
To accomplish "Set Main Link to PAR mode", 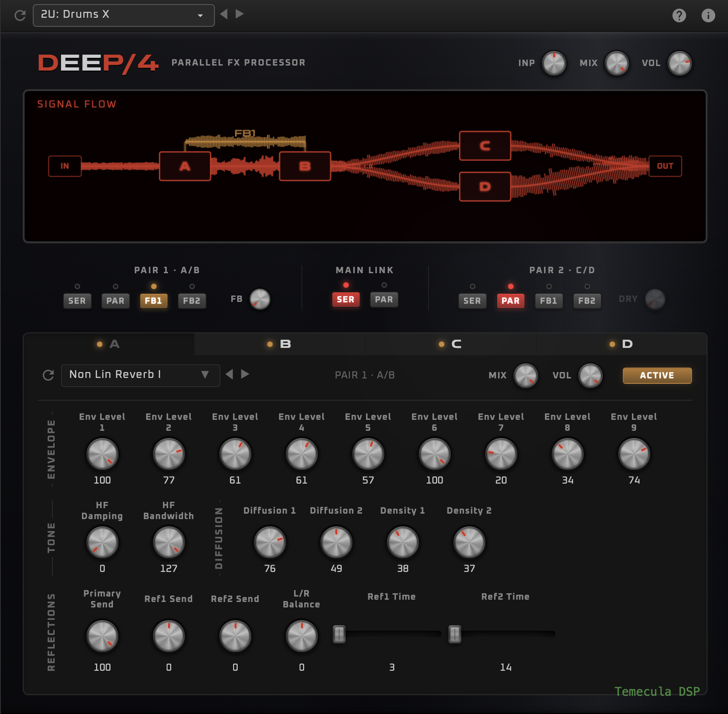I will point(384,300).
